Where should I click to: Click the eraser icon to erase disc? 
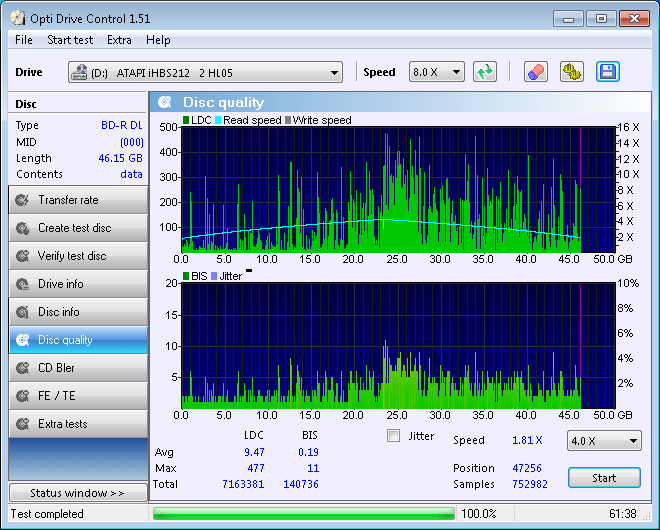pos(536,72)
